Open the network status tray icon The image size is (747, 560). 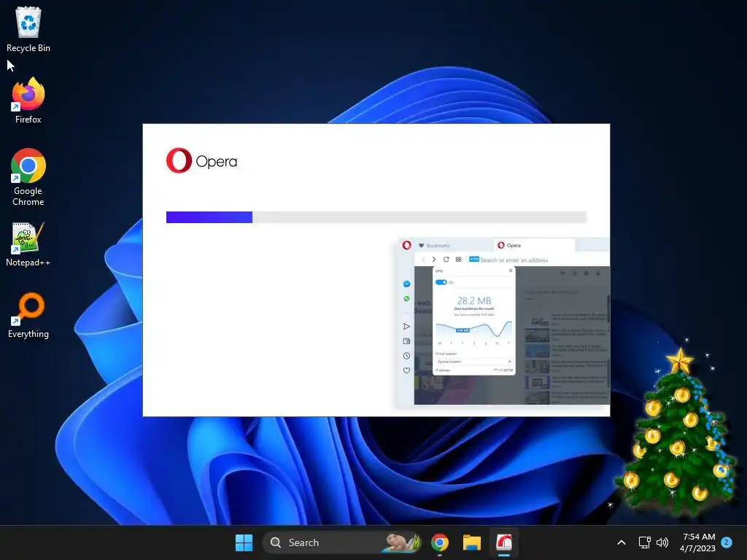pos(645,542)
